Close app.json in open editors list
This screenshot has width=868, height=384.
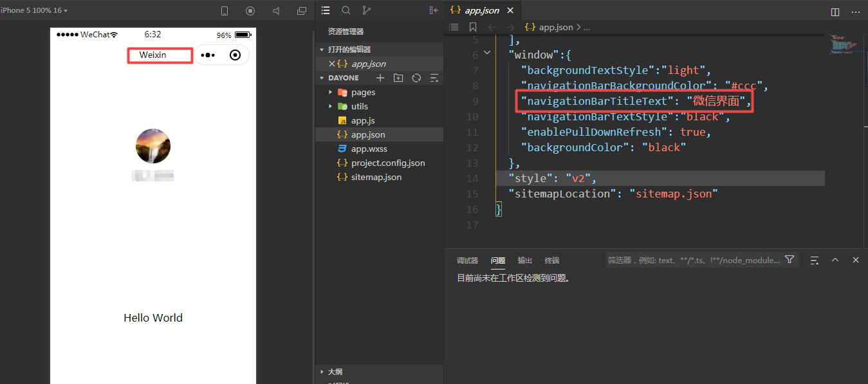332,64
